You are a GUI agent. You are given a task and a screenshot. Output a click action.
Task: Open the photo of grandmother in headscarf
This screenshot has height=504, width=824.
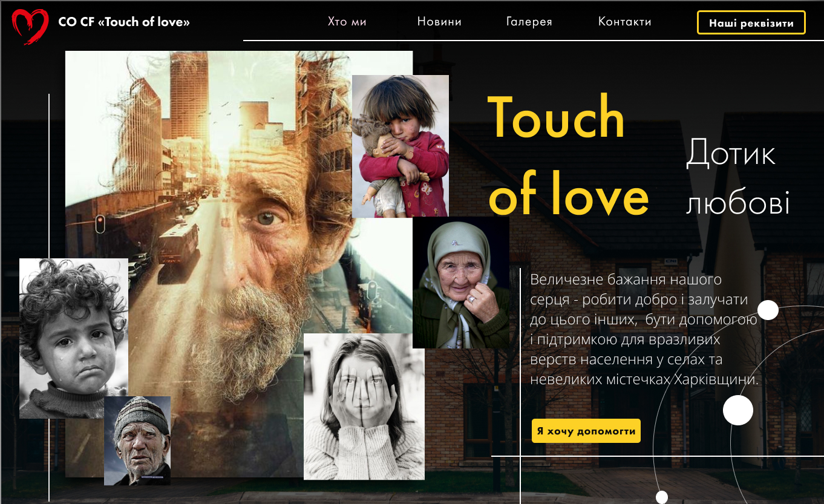[x=461, y=283]
